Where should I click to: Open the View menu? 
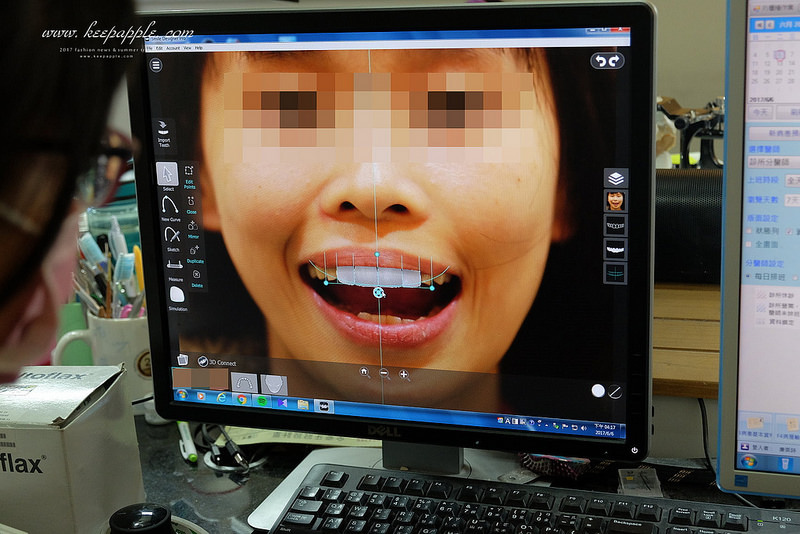[187, 48]
